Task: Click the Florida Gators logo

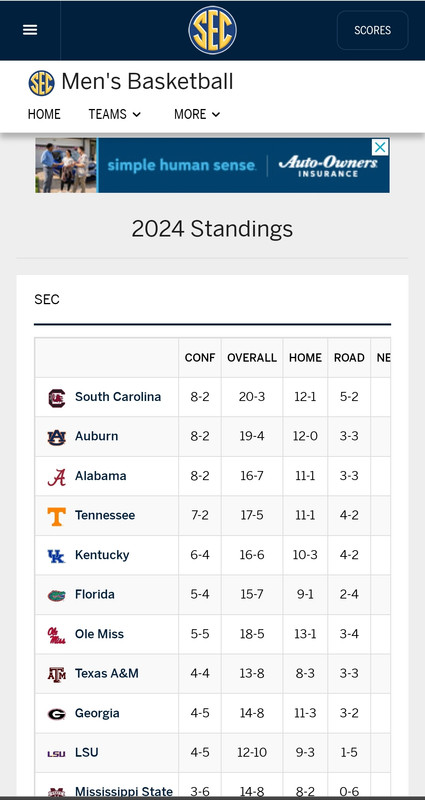Action: pyautogui.click(x=57, y=595)
